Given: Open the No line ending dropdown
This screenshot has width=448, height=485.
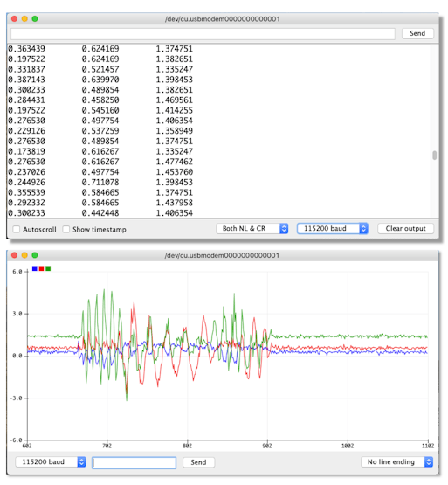Looking at the screenshot, I should pyautogui.click(x=397, y=461).
